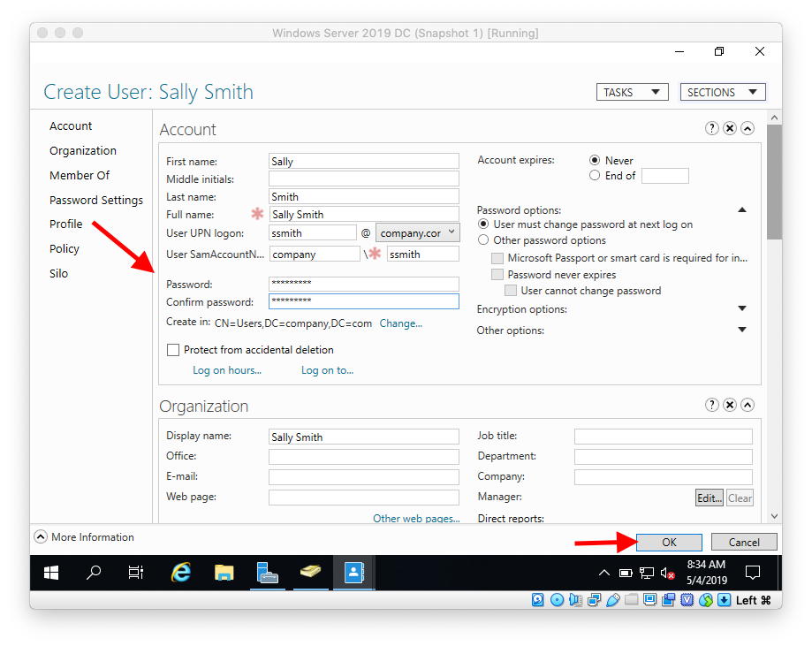Go to Password Settings in left navigation
812x646 pixels.
(x=95, y=200)
